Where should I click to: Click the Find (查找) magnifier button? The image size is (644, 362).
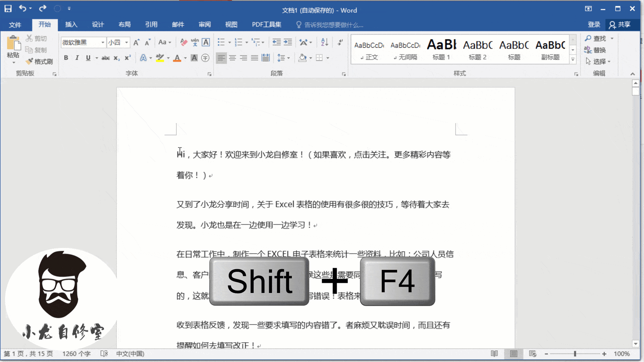[596, 39]
